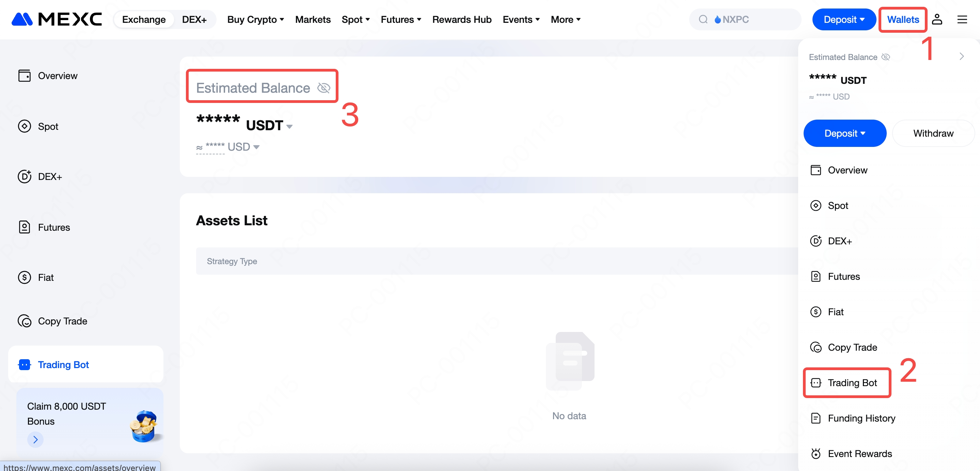Click the Wallets button in header
980x471 pixels.
pos(903,19)
